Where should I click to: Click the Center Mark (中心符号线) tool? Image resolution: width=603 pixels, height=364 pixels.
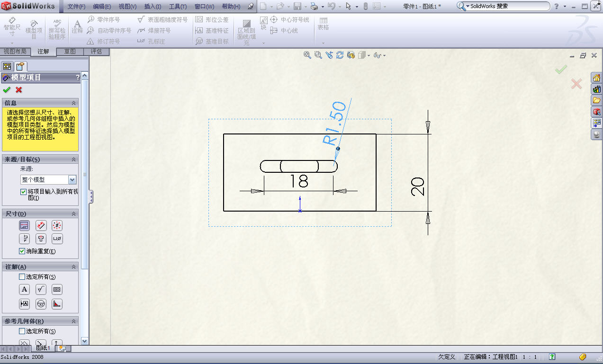(289, 19)
